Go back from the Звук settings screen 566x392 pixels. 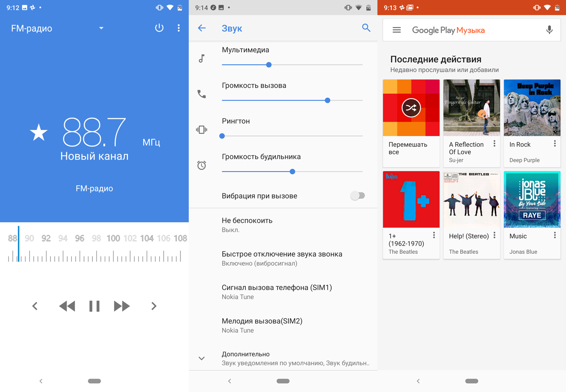202,28
